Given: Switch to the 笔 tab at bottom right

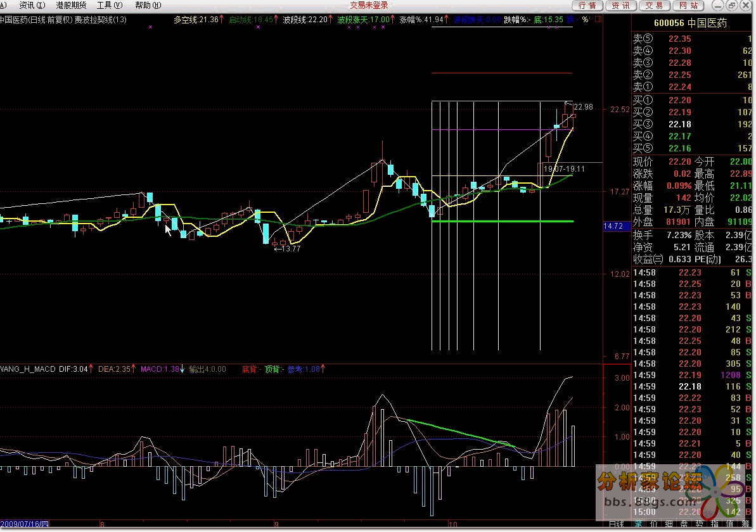Looking at the screenshot, I should [638, 524].
